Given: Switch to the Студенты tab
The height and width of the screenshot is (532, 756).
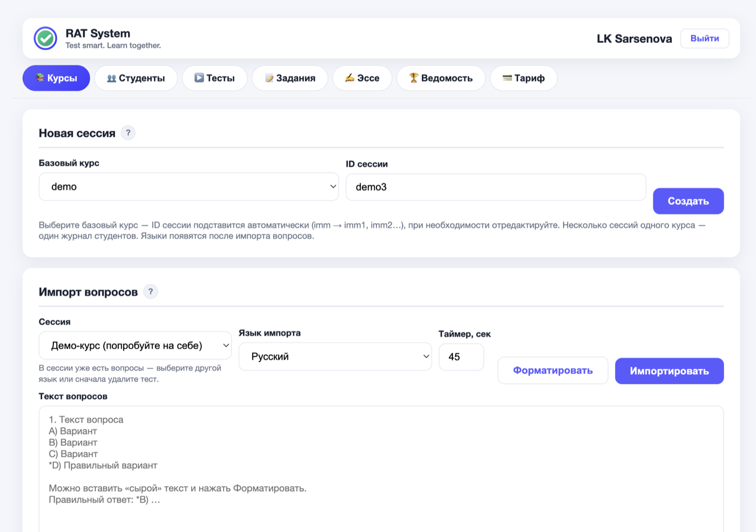Looking at the screenshot, I should (136, 78).
